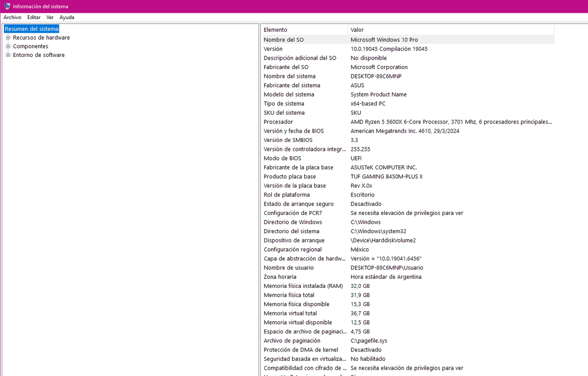Screen dimensions: 588x376
Task: Click the 255.255 controller version value
Action: point(361,149)
